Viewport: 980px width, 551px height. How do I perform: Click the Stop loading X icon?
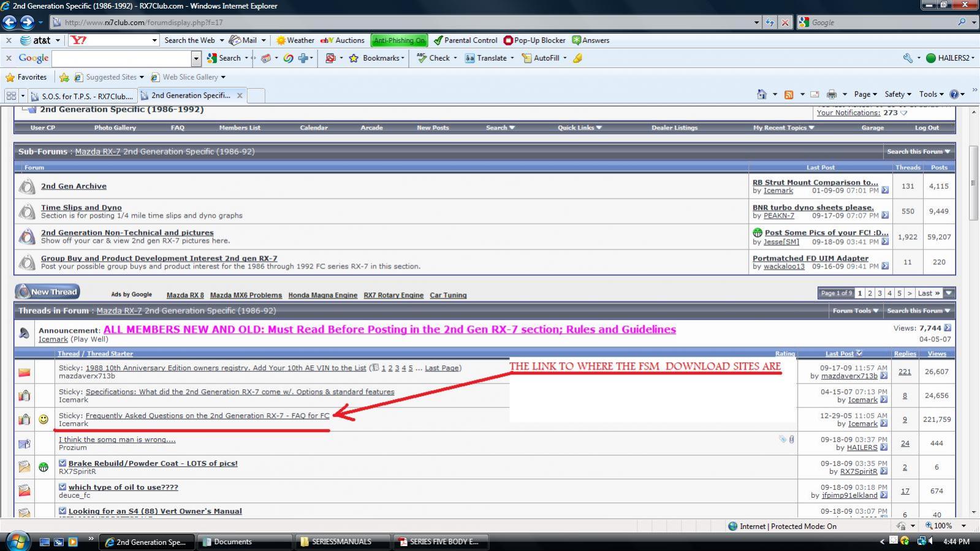tap(785, 23)
